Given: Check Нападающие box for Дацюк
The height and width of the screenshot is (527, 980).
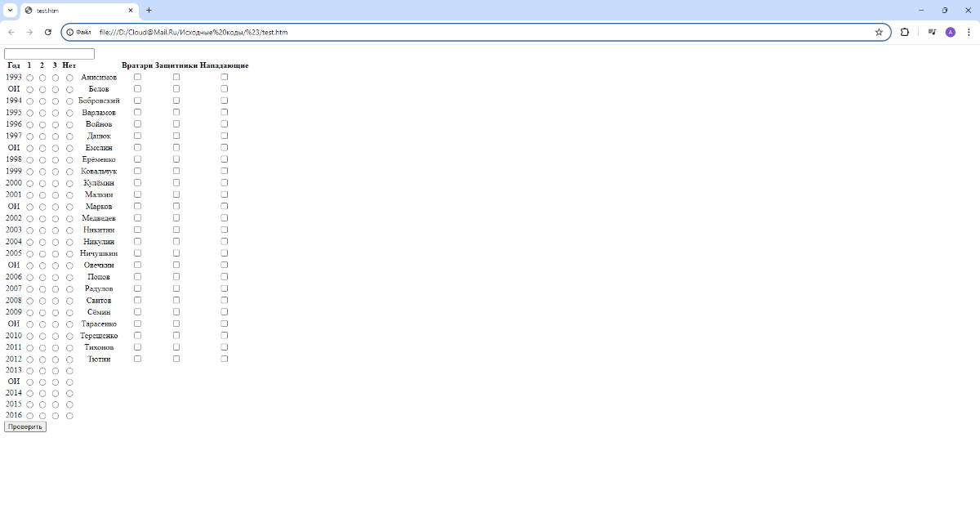Looking at the screenshot, I should coord(225,136).
